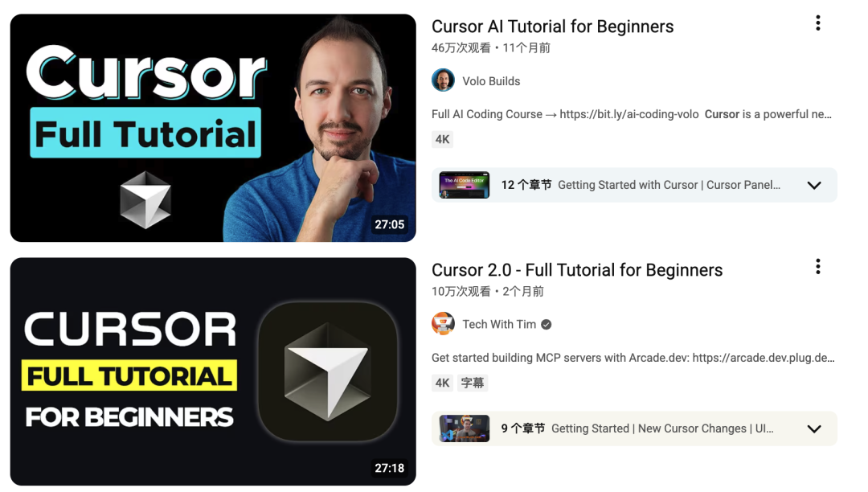
Task: Click verified badge next to Tech With Tim
Action: coord(547,324)
